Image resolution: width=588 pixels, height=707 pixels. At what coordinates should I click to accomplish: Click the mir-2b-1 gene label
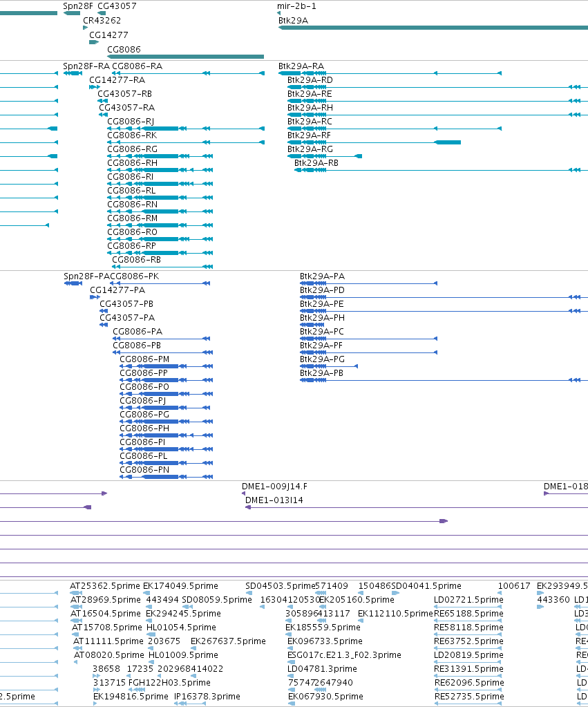296,6
